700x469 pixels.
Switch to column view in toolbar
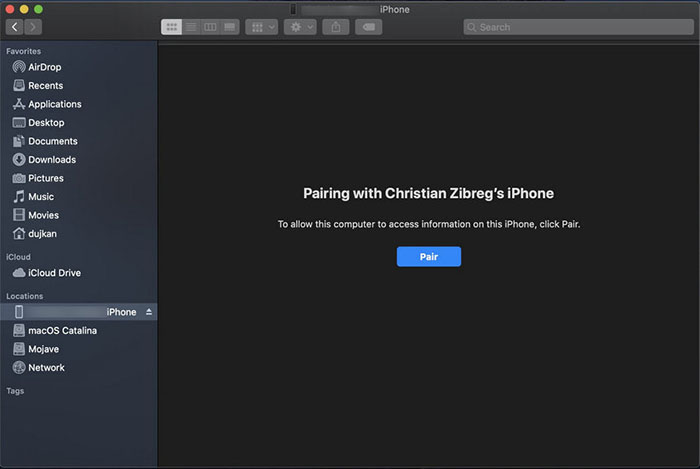pyautogui.click(x=210, y=27)
